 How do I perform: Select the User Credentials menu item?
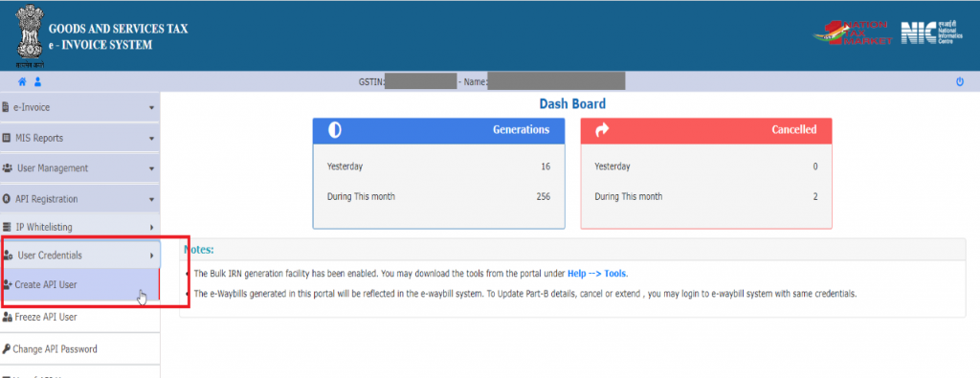coord(80,255)
